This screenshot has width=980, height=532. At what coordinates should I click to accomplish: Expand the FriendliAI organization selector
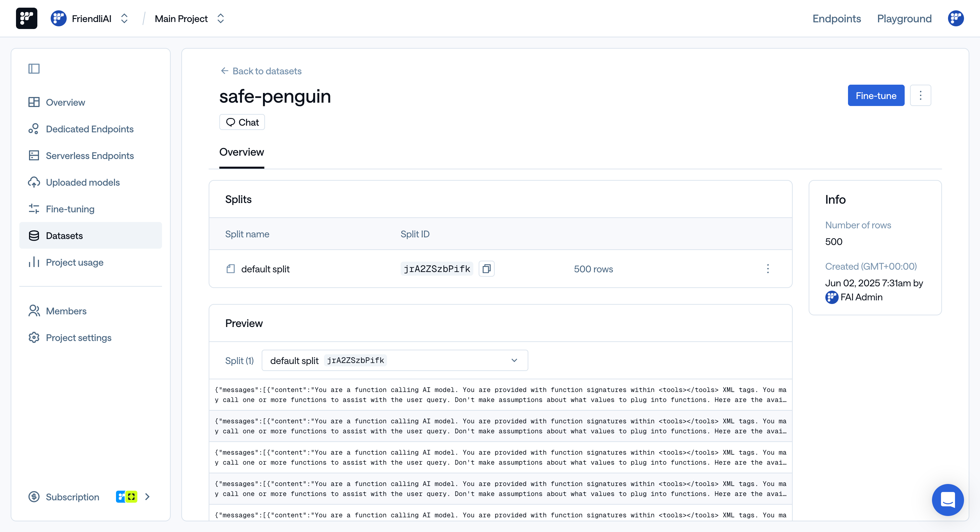[x=124, y=18]
